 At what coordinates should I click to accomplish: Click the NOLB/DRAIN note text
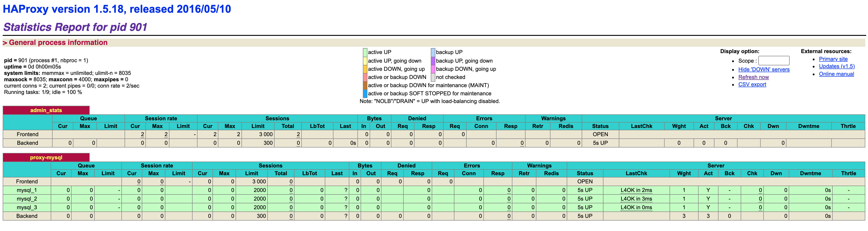click(x=430, y=101)
